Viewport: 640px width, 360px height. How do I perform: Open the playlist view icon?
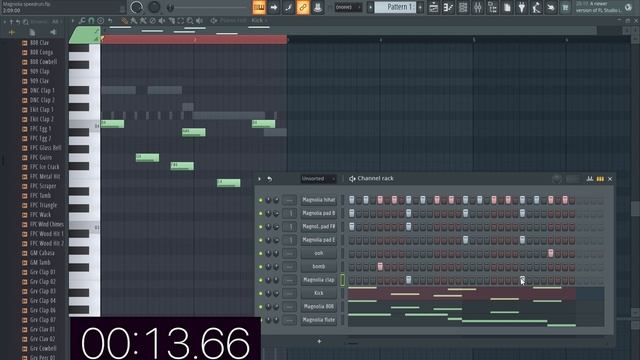coord(433,7)
